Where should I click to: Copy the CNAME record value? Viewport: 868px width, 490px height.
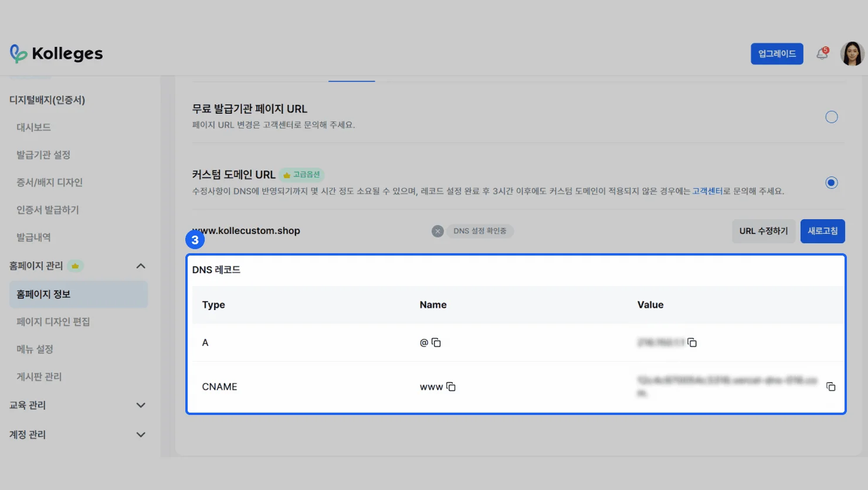coord(830,387)
